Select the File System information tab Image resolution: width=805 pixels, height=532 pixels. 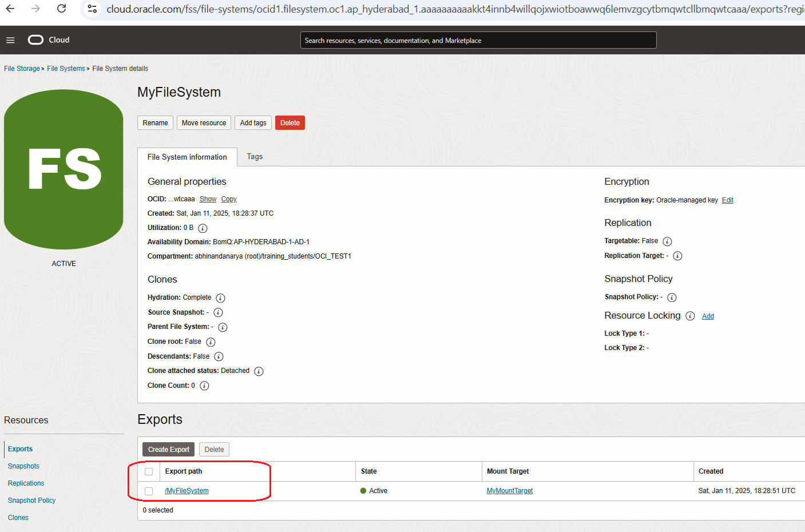point(187,157)
